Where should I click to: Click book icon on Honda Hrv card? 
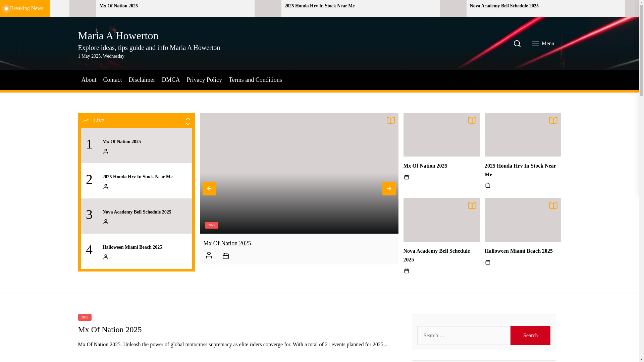(x=553, y=121)
